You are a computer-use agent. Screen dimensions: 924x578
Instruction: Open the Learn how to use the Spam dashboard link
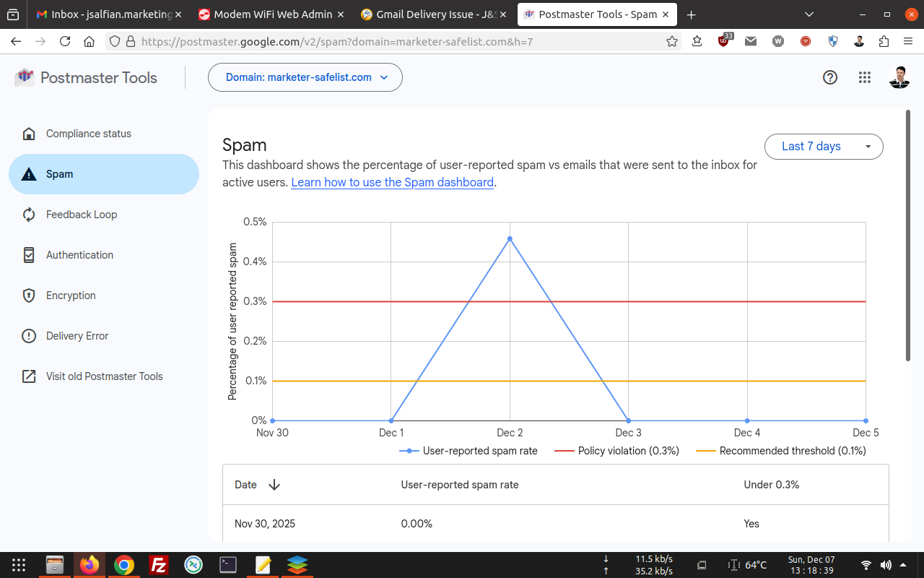tap(392, 182)
